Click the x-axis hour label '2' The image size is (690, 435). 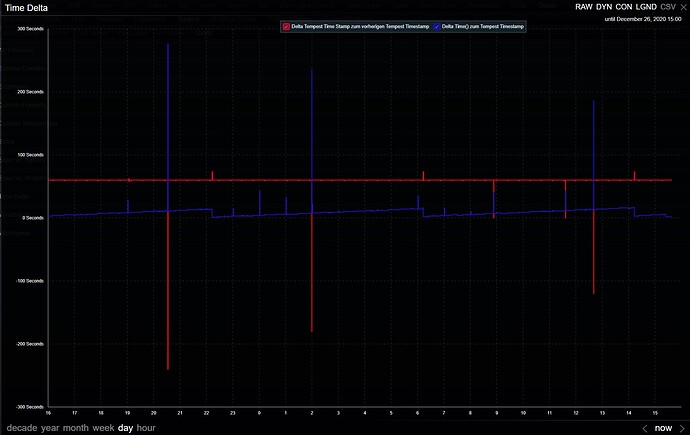pos(312,413)
